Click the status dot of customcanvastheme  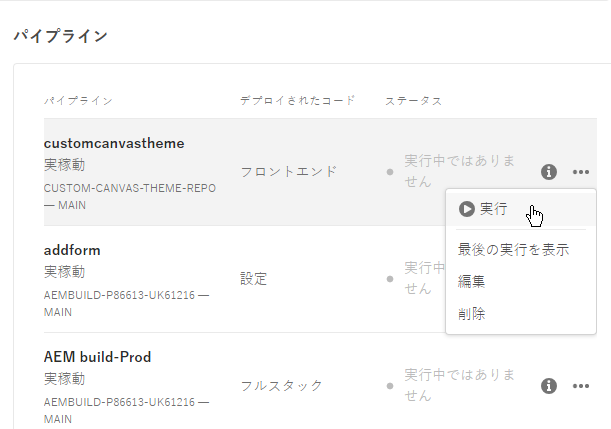390,172
